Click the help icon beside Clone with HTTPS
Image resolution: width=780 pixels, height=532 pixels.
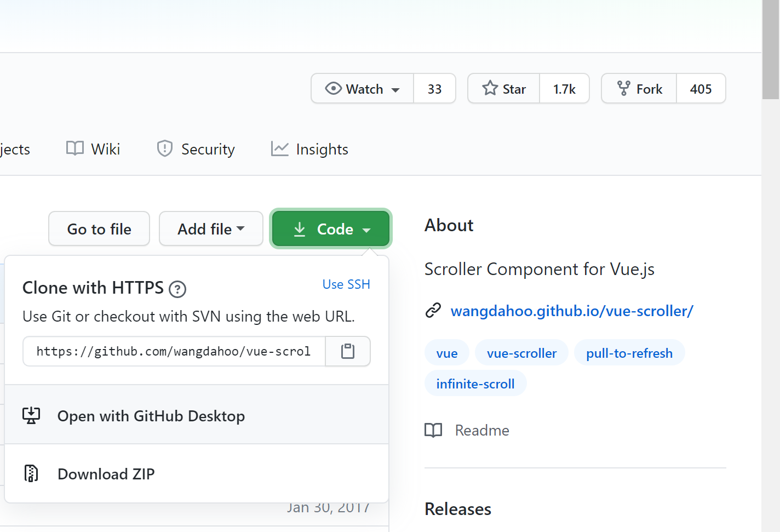[x=177, y=289]
